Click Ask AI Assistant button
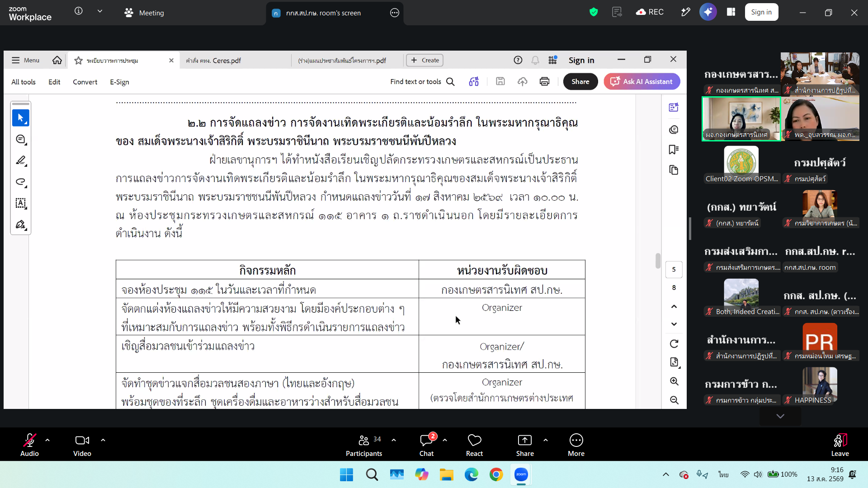This screenshot has height=488, width=868. point(642,82)
